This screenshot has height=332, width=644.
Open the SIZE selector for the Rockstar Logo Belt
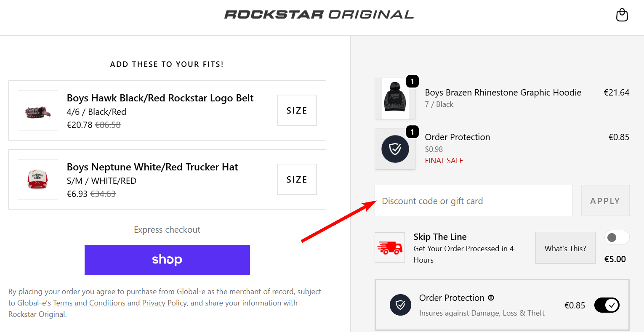coord(297,110)
